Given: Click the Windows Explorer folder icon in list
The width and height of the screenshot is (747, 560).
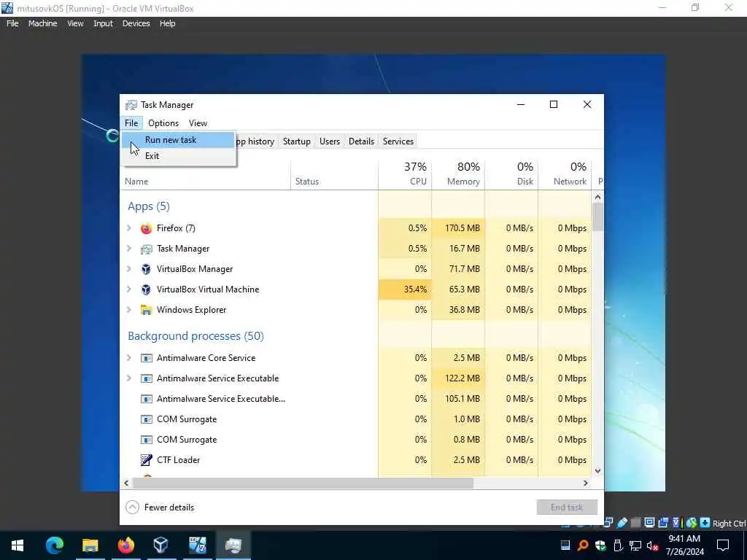Looking at the screenshot, I should click(146, 310).
